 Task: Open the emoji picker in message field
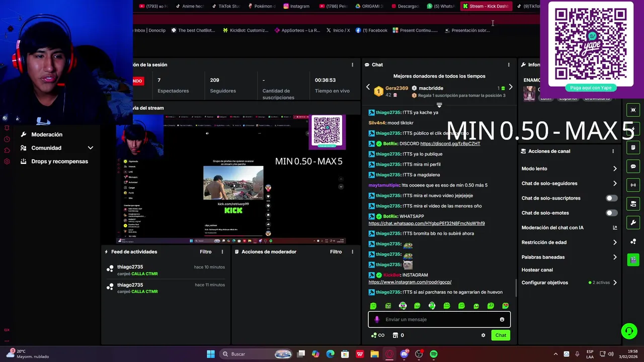point(502,319)
